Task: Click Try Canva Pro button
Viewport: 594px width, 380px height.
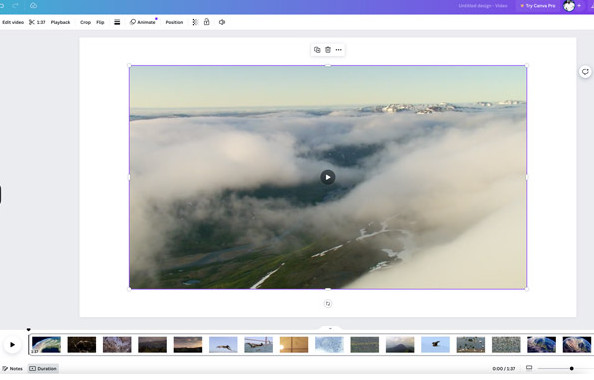Action: (x=538, y=6)
